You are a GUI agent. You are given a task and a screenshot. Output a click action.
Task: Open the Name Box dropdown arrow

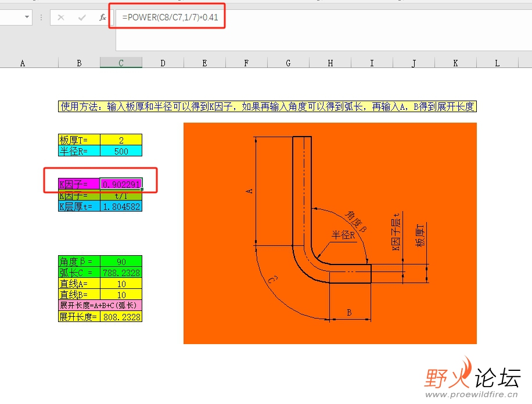[x=27, y=17]
